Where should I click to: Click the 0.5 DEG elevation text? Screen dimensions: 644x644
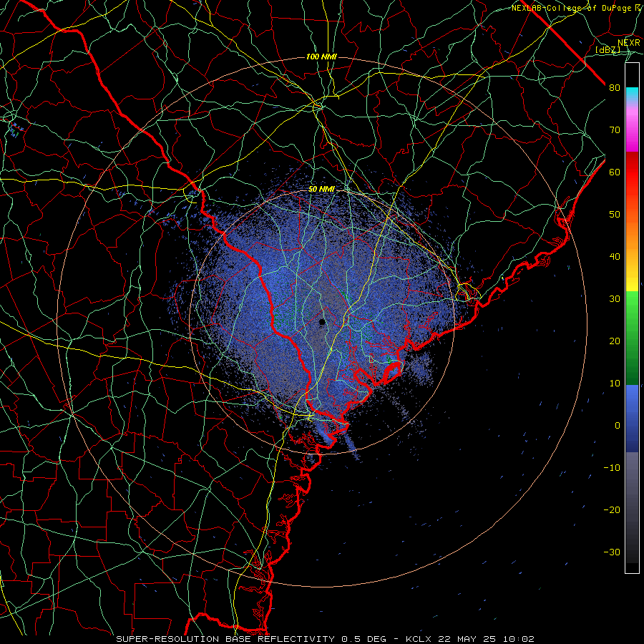(364, 639)
